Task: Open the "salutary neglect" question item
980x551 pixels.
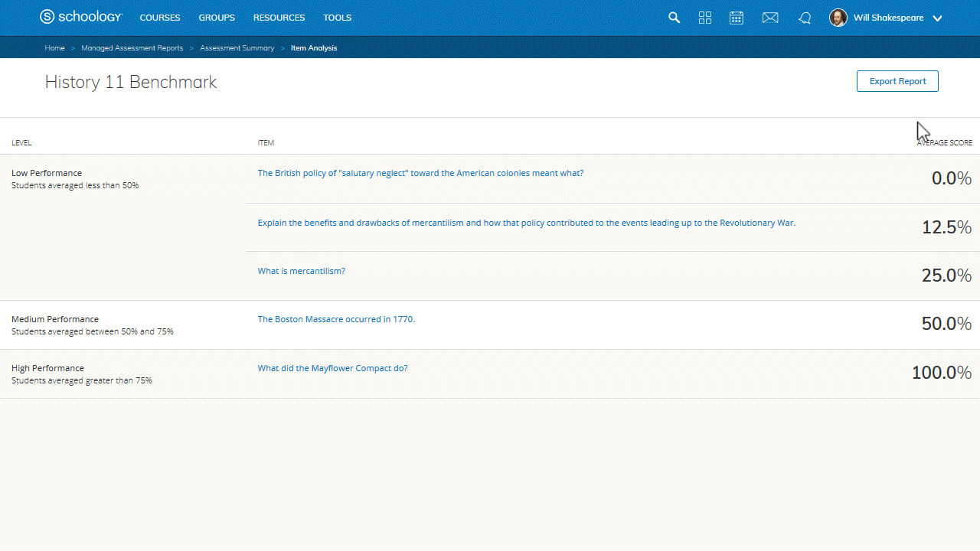Action: 420,173
